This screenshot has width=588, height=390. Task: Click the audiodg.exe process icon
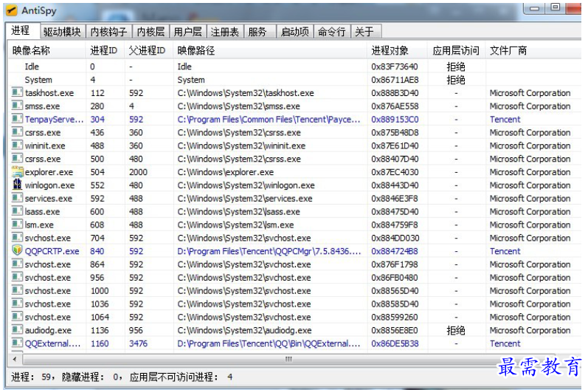pos(17,329)
